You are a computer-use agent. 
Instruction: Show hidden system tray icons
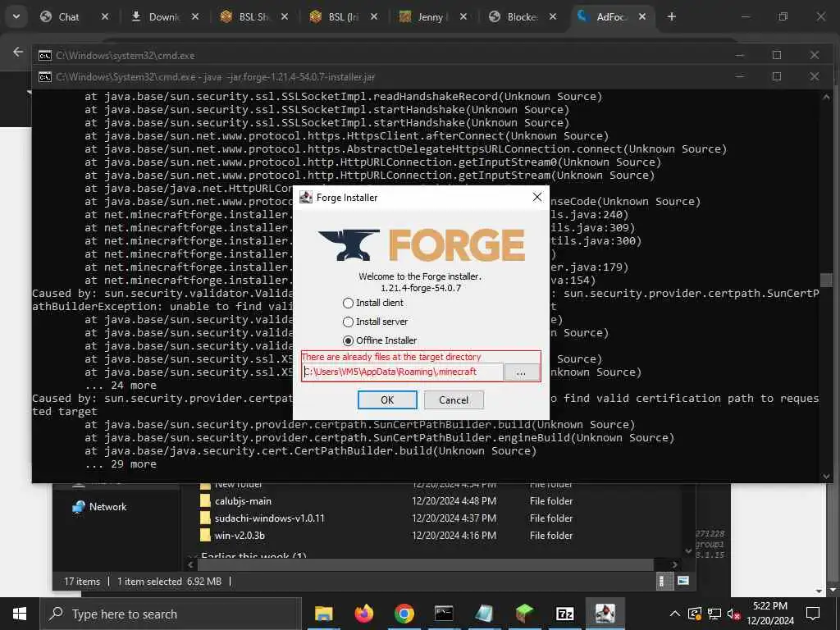(675, 614)
